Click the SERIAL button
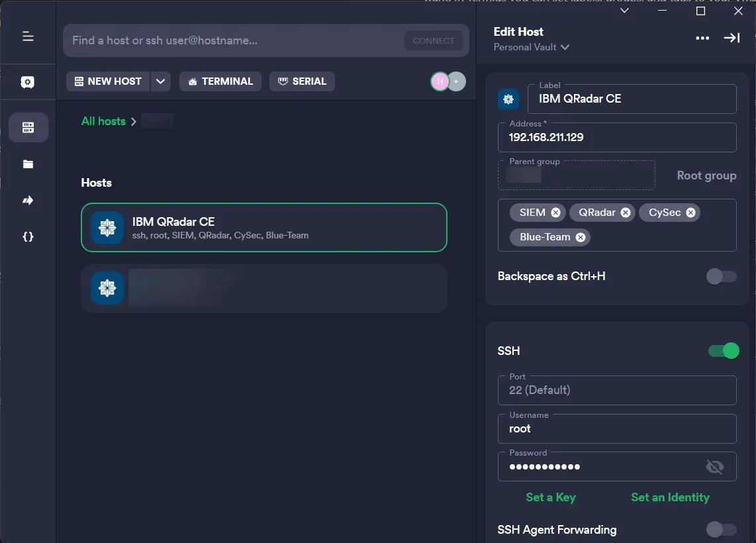The width and height of the screenshot is (756, 543). 302,81
